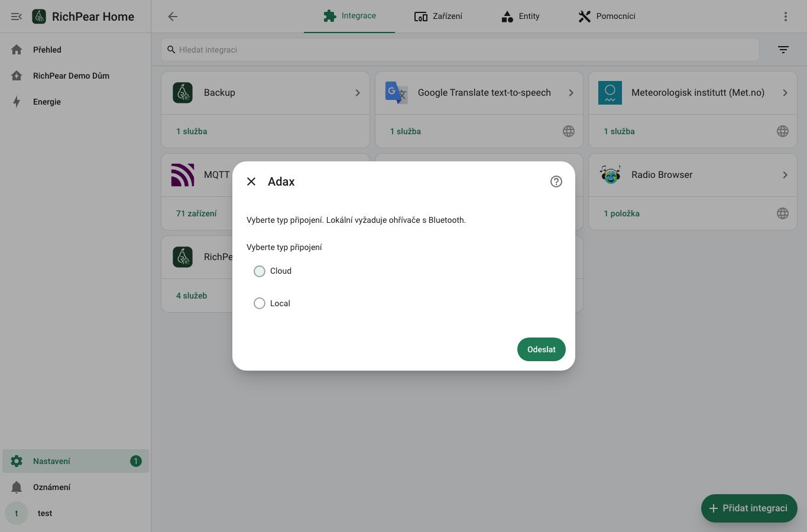Click the Adax dialog title
Viewport: 807px width, 532px height.
[281, 181]
